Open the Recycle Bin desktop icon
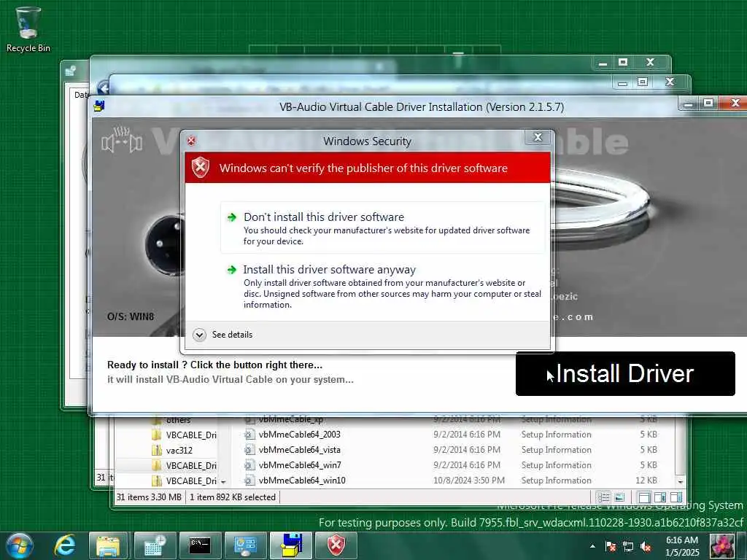Viewport: 747px width, 560px height. coord(28,29)
